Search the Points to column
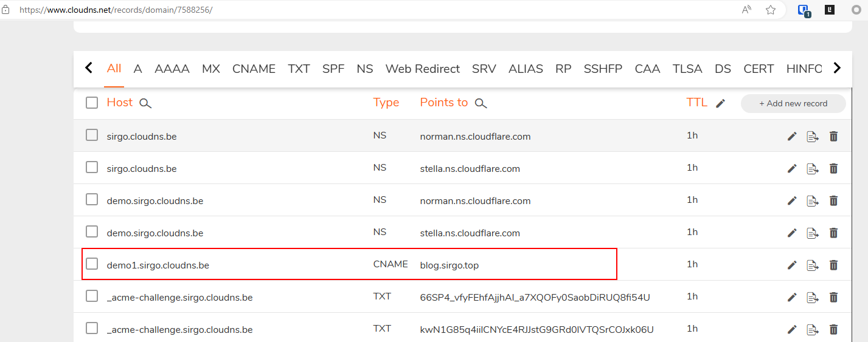868x342 pixels. pos(481,103)
